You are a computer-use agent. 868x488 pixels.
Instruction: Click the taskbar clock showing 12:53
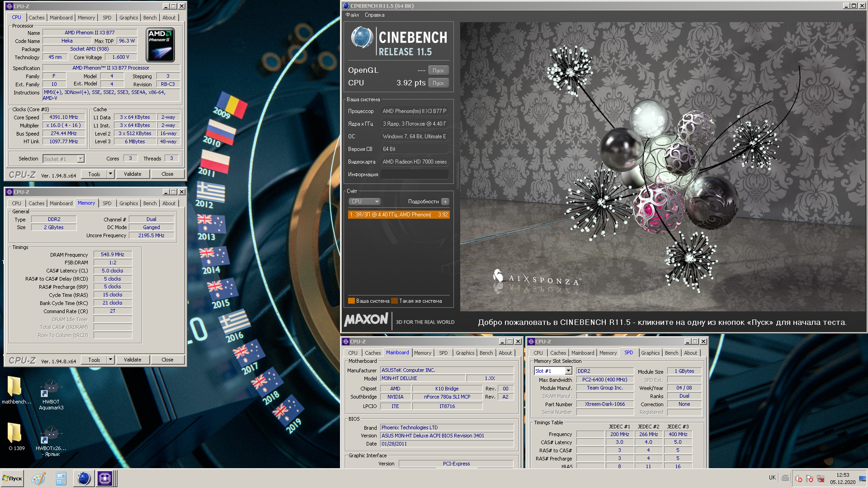pos(843,479)
